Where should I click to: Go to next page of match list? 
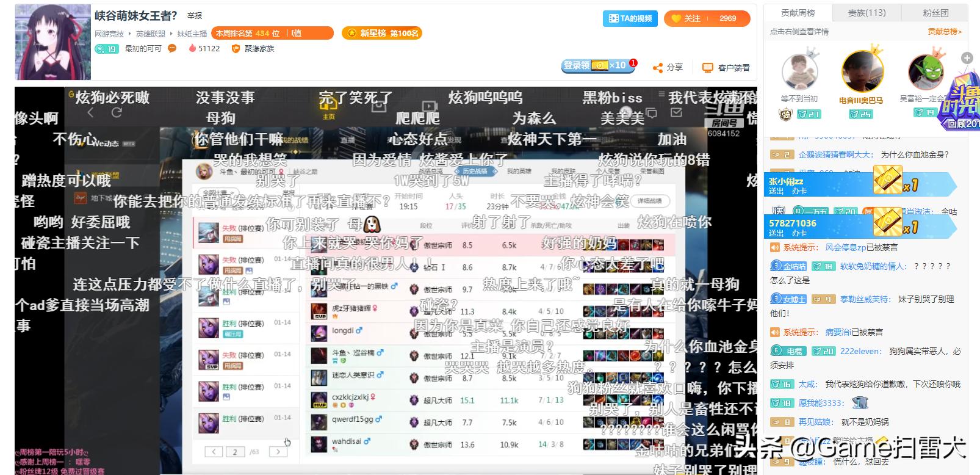278,452
